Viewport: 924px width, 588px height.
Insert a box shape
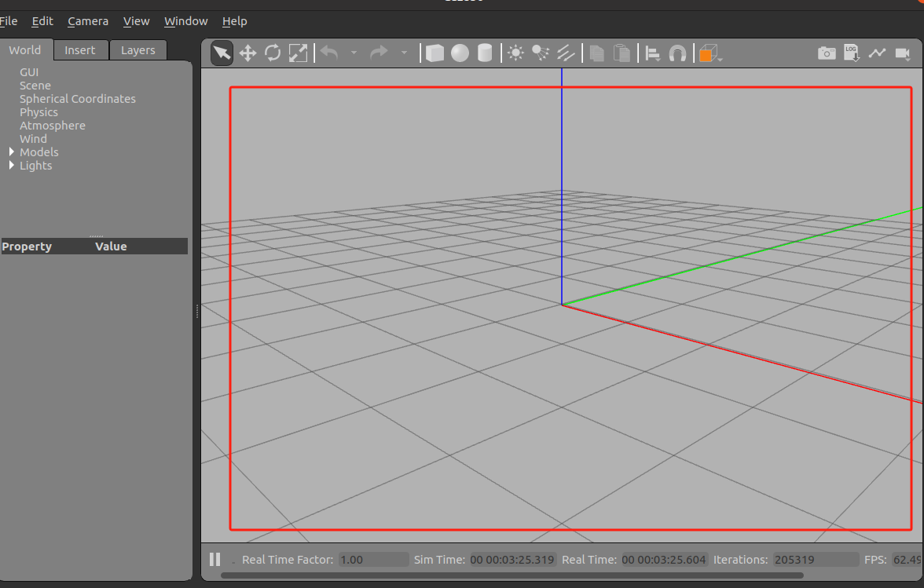point(435,53)
